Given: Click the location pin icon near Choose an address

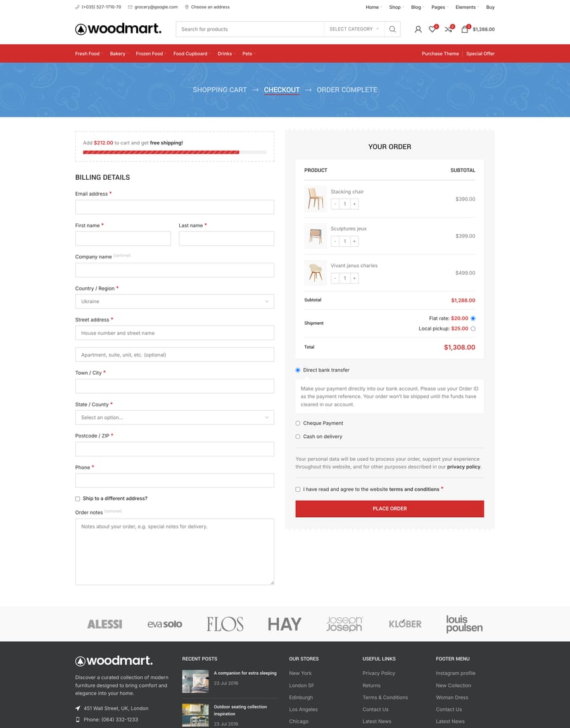Looking at the screenshot, I should tap(187, 7).
